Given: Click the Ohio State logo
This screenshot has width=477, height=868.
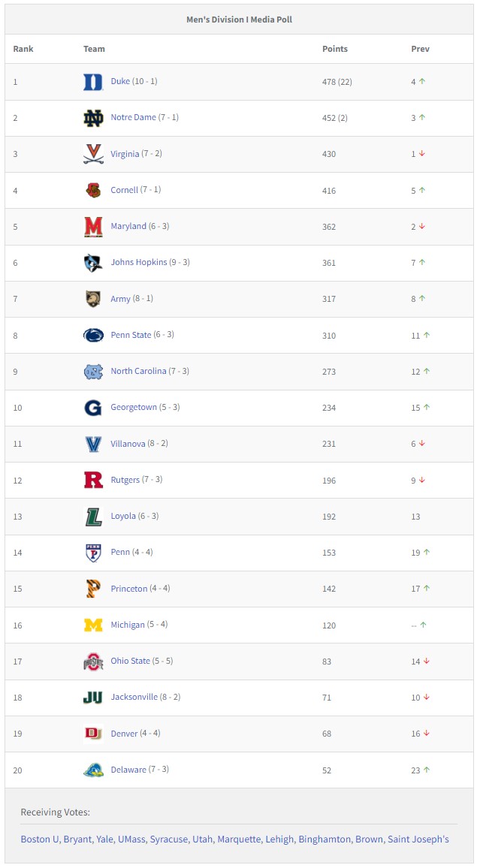Looking at the screenshot, I should [93, 661].
